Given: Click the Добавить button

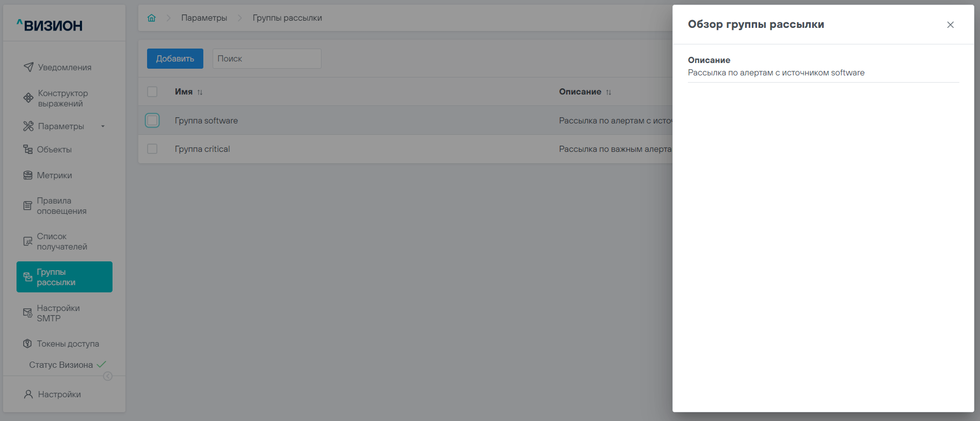Looking at the screenshot, I should coord(175,59).
